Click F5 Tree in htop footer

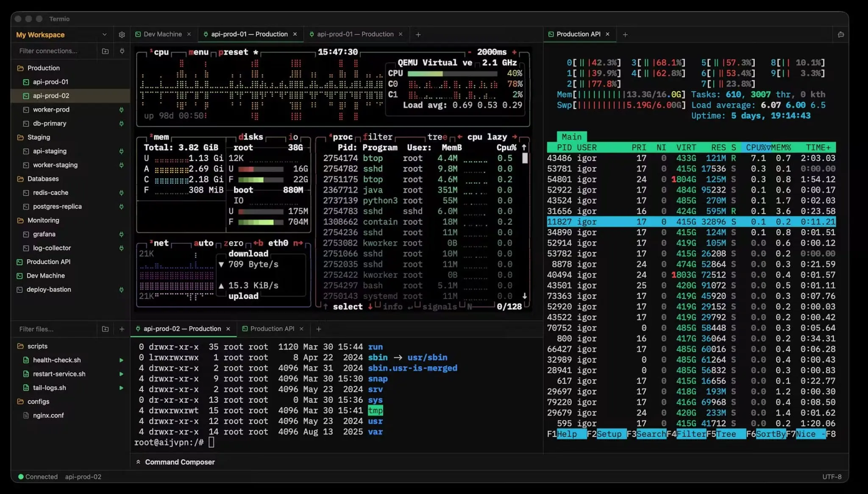coord(726,434)
